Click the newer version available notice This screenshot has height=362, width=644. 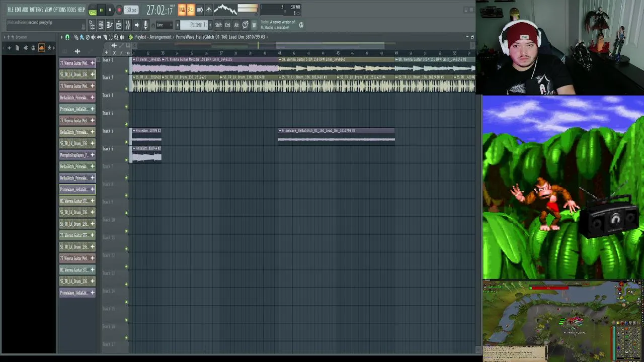(278, 25)
